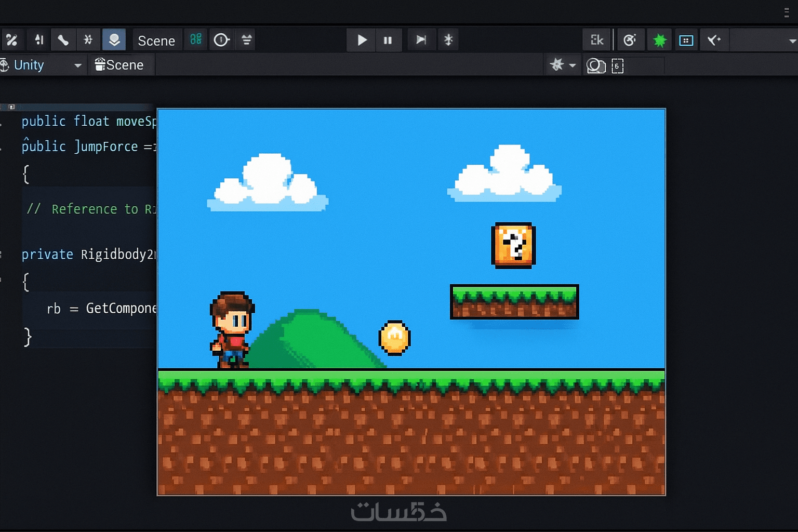The image size is (798, 532).
Task: Select the floating grass platform
Action: click(x=514, y=302)
